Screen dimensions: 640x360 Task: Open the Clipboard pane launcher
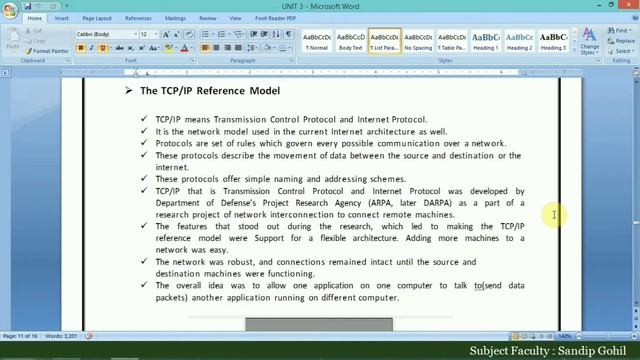pyautogui.click(x=68, y=60)
